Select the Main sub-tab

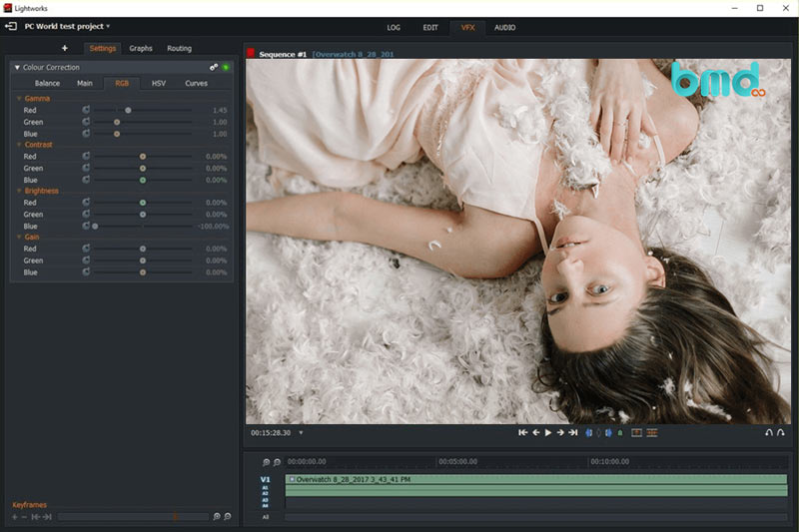click(x=85, y=83)
